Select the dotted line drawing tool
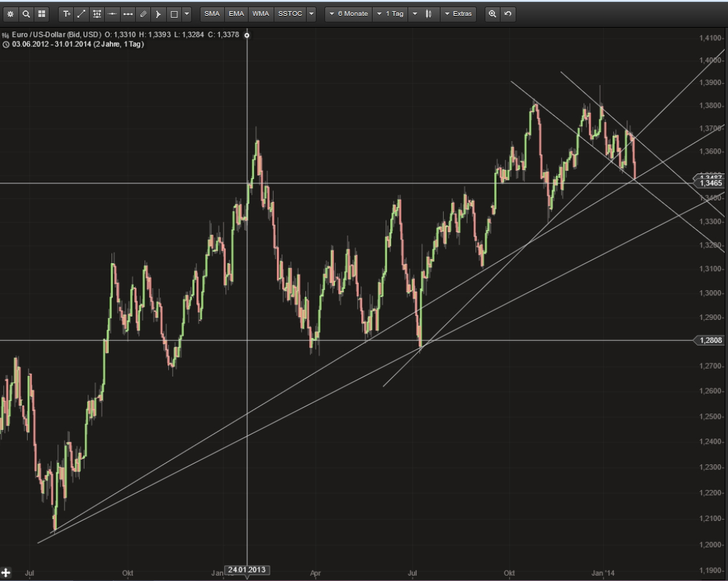 [127, 13]
